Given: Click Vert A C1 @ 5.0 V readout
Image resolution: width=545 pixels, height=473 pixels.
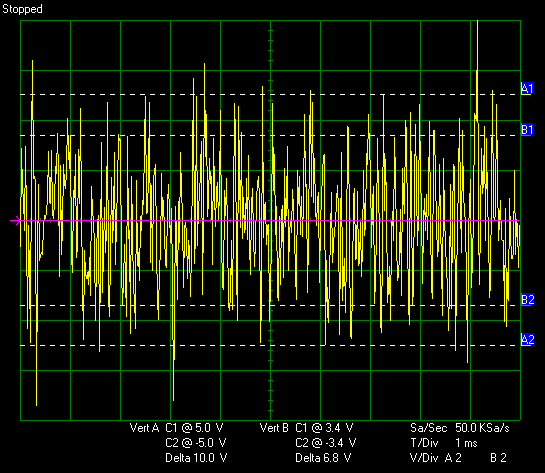Looking at the screenshot, I should (x=194, y=428).
